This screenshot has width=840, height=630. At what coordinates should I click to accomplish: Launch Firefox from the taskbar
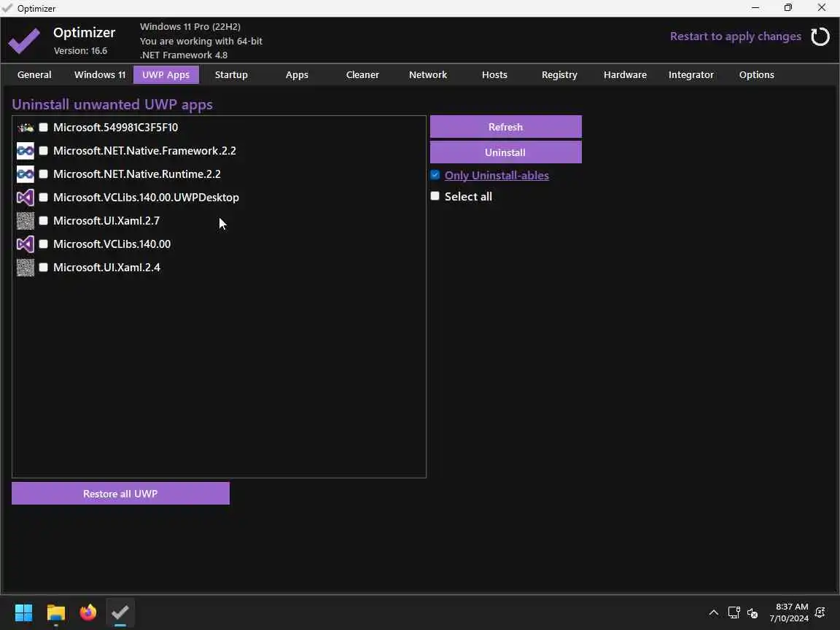[87, 612]
